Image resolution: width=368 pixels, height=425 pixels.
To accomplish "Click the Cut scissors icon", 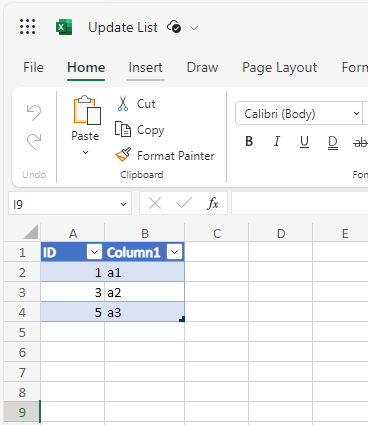I will click(123, 104).
